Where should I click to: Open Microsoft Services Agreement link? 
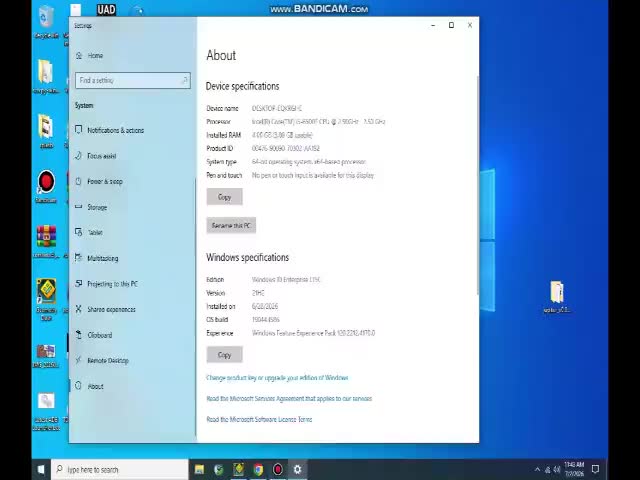point(289,398)
